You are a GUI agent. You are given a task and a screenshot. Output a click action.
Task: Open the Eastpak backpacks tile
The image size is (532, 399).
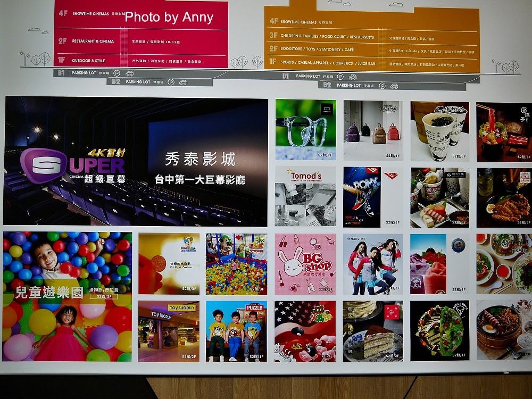click(x=373, y=131)
